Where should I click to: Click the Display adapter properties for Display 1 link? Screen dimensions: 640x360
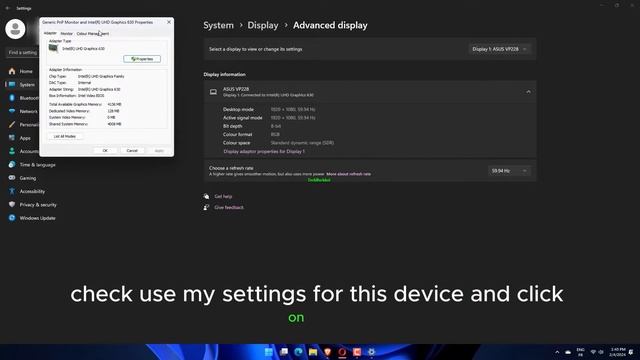point(264,151)
